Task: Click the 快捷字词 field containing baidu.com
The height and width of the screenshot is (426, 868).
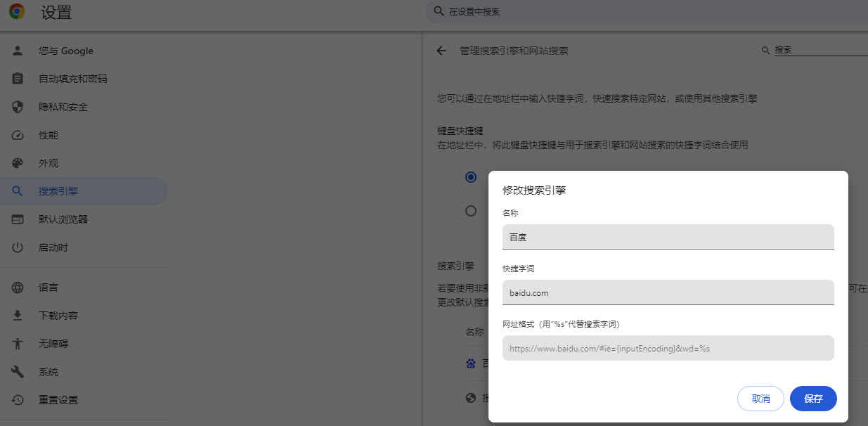Action: point(668,292)
